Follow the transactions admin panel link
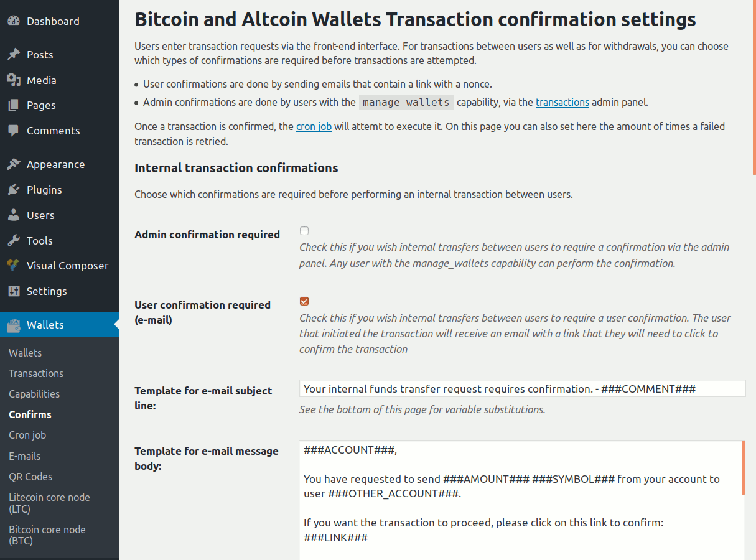The image size is (756, 560). pyautogui.click(x=562, y=102)
